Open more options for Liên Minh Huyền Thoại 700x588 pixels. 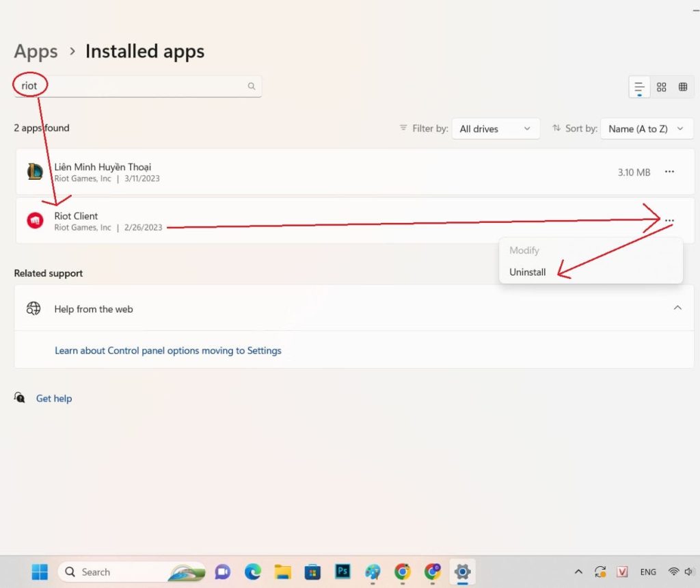[669, 172]
